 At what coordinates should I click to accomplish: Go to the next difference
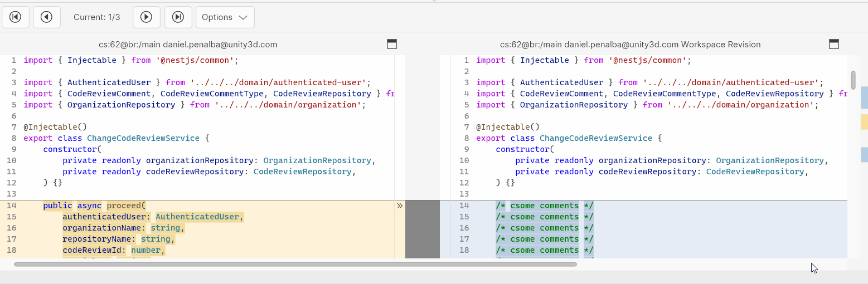pos(147,17)
